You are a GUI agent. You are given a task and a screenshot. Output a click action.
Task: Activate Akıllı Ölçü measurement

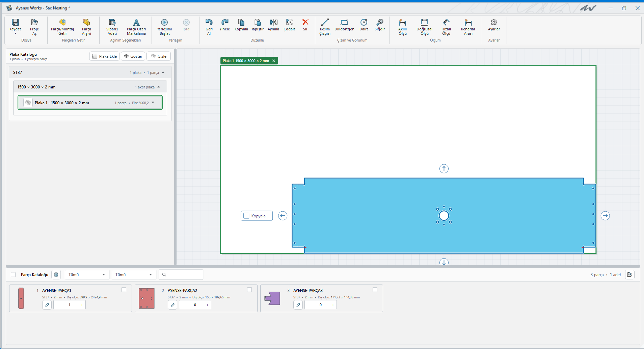402,27
